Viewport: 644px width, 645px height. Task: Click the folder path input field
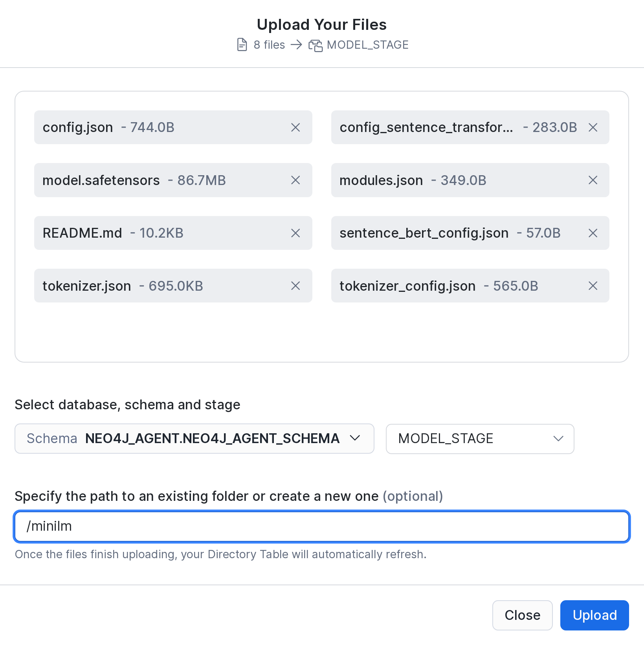(x=322, y=526)
